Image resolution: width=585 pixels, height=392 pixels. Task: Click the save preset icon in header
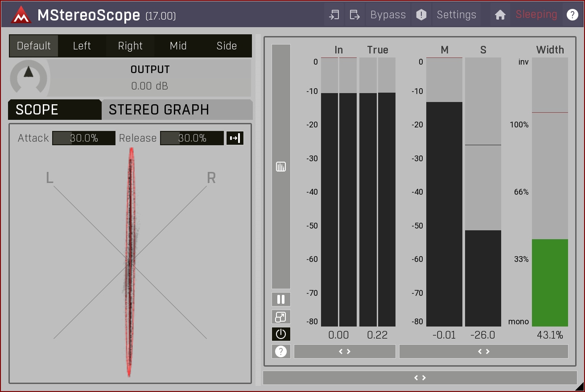(354, 15)
